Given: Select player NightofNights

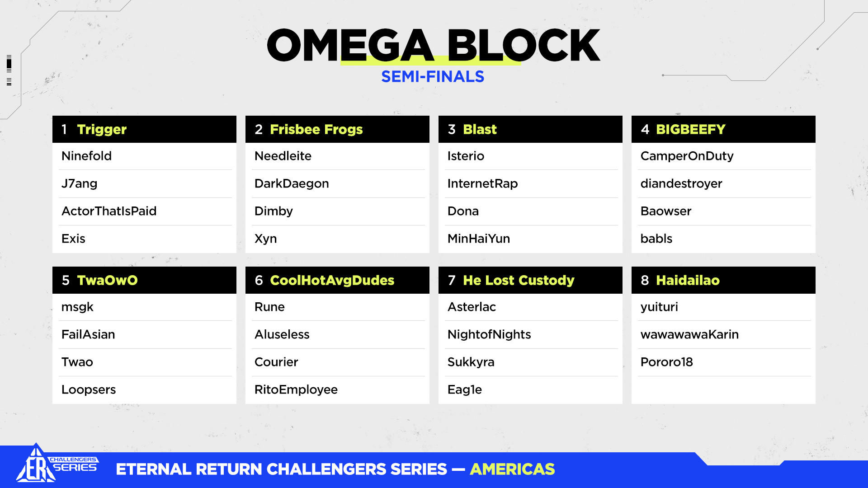Looking at the screenshot, I should pos(489,334).
